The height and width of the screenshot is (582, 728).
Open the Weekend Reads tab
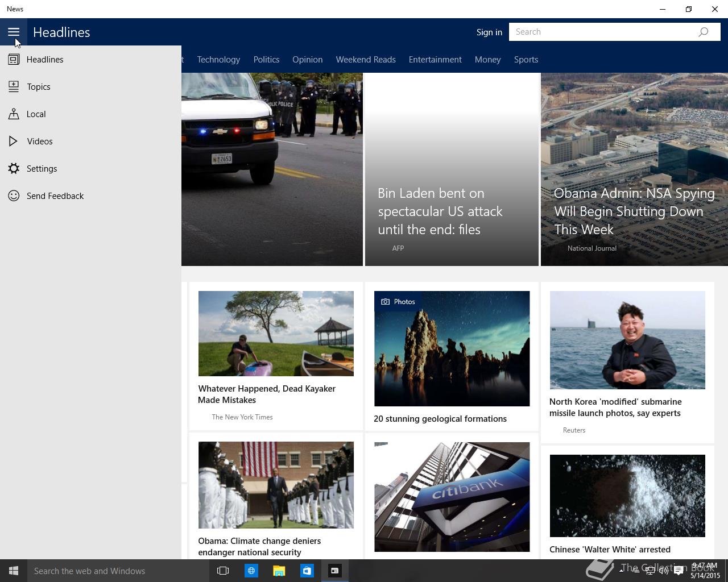366,59
